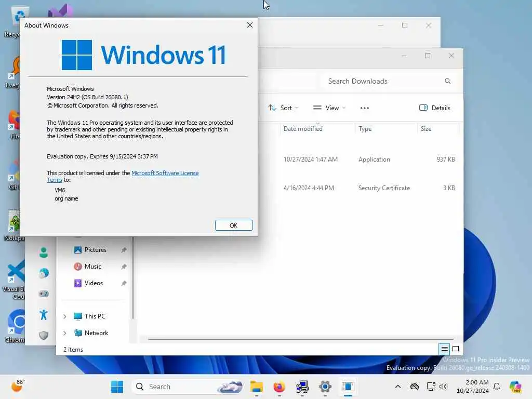Open Firefox from the taskbar
This screenshot has width=532, height=399.
(279, 387)
